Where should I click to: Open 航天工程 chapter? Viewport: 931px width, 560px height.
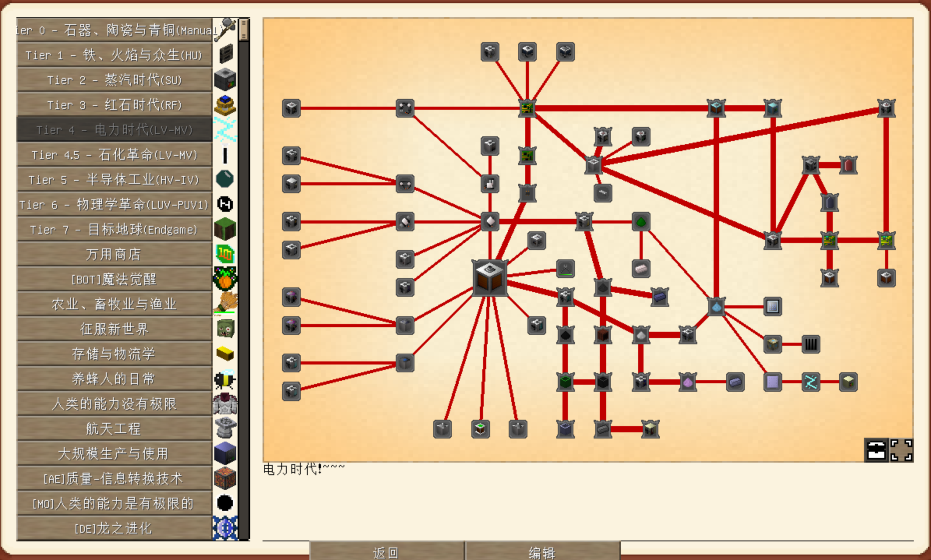[114, 429]
